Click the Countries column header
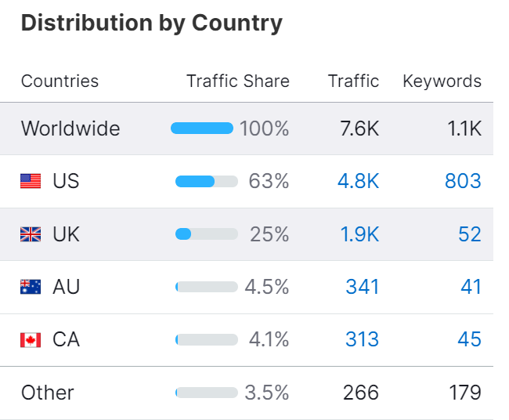 point(60,81)
